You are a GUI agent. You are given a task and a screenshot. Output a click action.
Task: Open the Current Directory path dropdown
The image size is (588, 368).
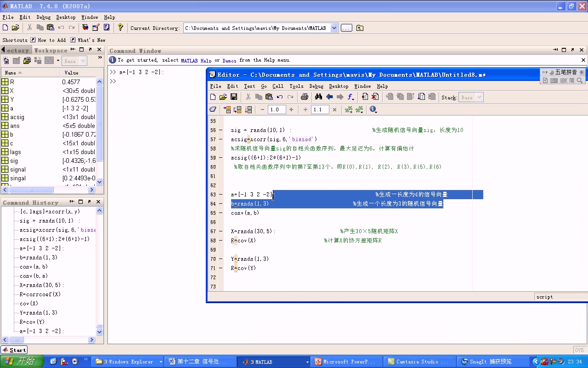pyautogui.click(x=334, y=28)
